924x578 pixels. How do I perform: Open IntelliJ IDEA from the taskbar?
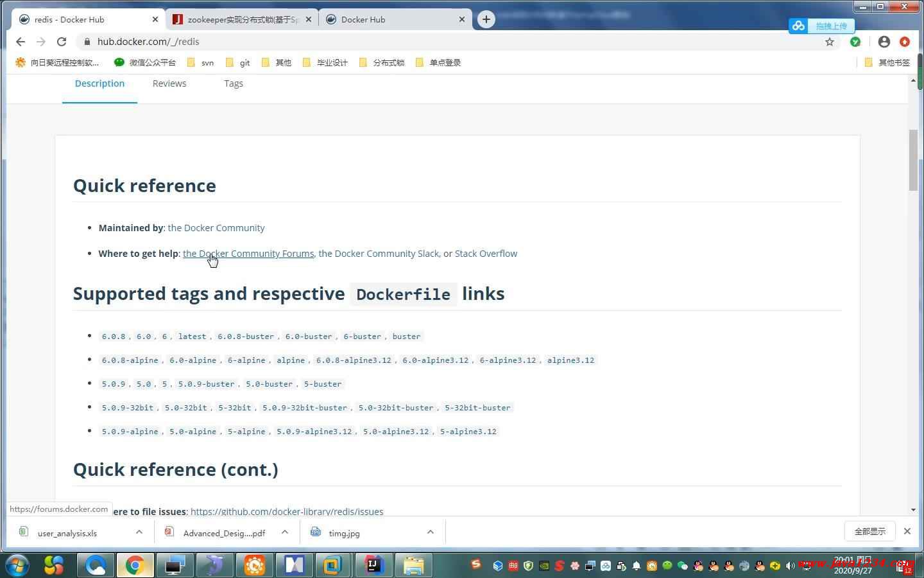(373, 565)
